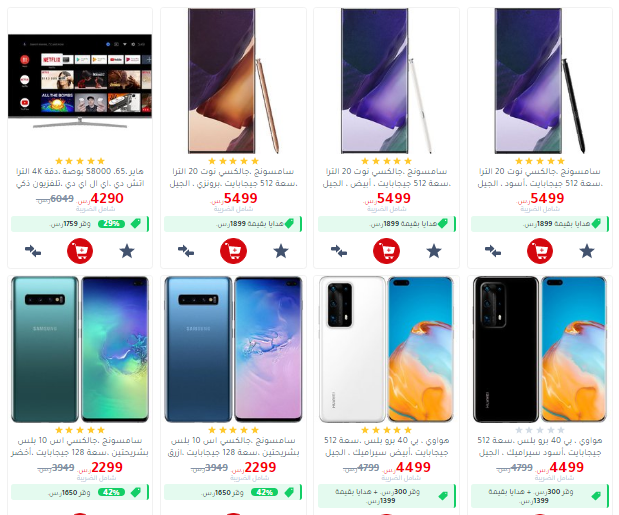Open the 1899 gifts offer on bronze Note 20
Image resolution: width=619 pixels, height=515 pixels.
tap(233, 224)
